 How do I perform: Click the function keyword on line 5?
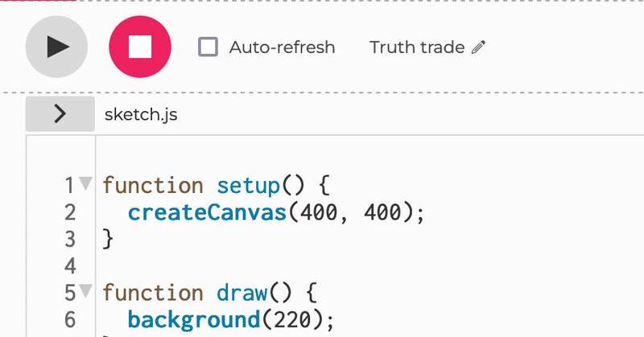point(153,293)
